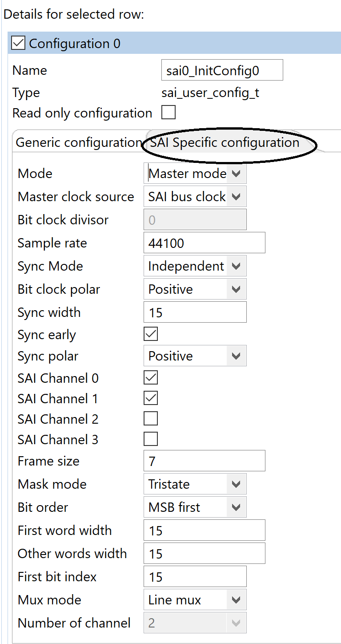Click the Sample rate input field
Screen dimensions: 341x644
(x=204, y=243)
